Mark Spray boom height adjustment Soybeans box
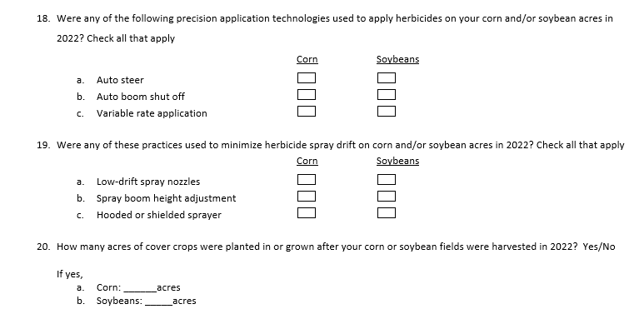 coord(387,197)
